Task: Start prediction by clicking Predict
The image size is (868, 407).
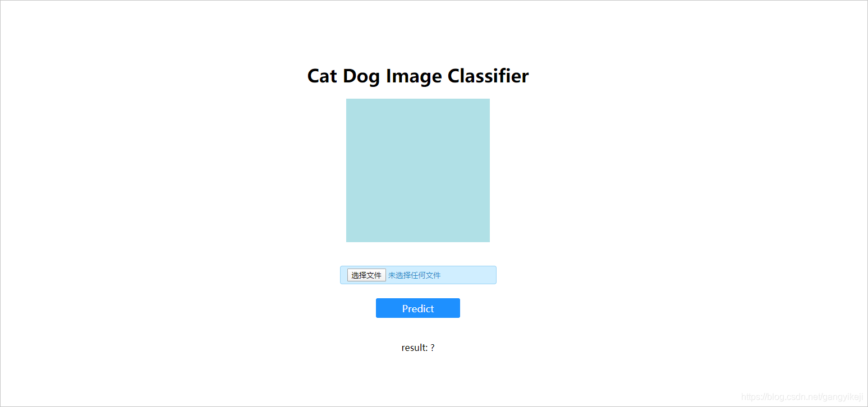Action: pyautogui.click(x=417, y=308)
